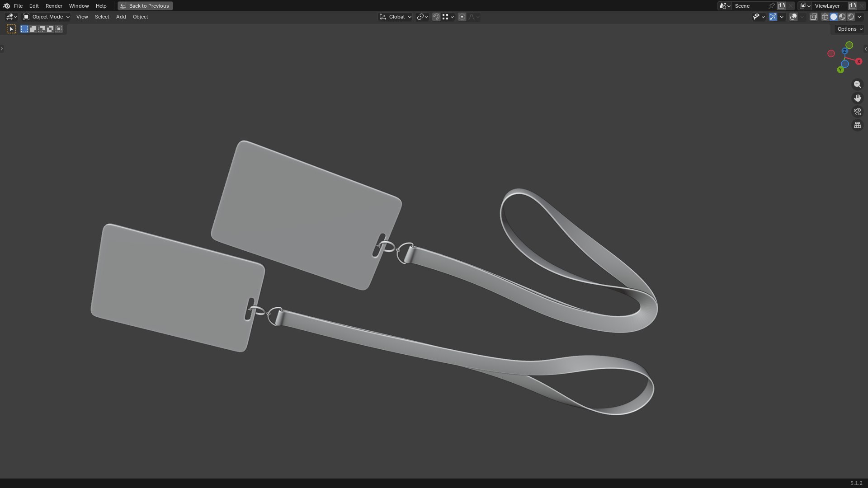Open the editor type selector

[11, 17]
